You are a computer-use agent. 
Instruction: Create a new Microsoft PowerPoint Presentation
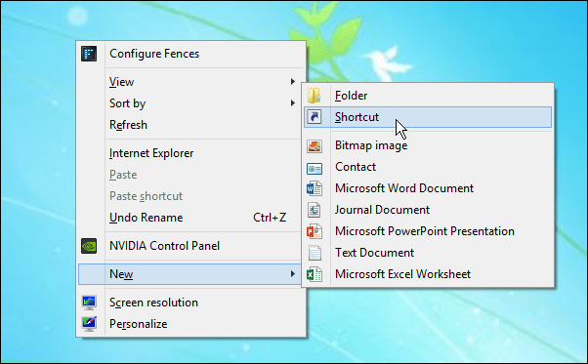pos(428,231)
